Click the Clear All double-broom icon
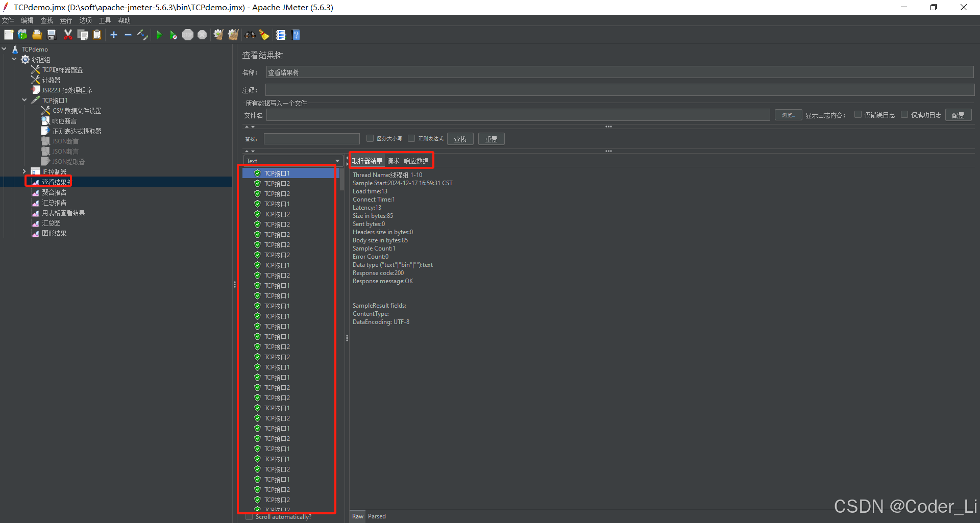980x523 pixels. (x=233, y=35)
